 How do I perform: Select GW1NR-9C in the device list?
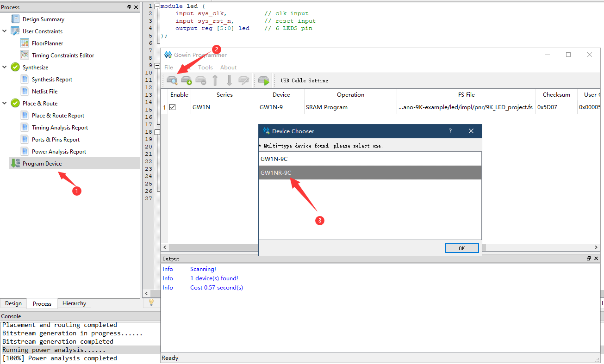tap(370, 173)
